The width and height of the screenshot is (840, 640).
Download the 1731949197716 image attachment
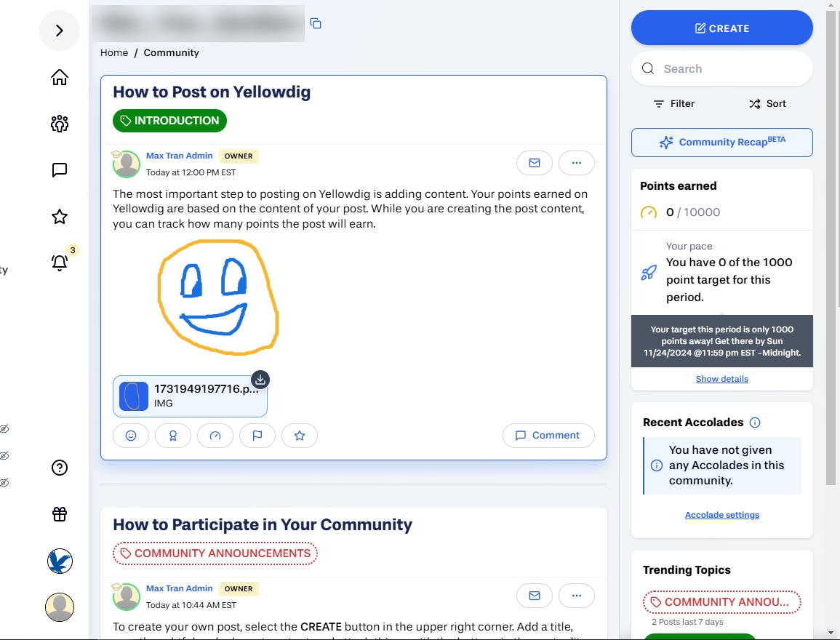(x=260, y=380)
